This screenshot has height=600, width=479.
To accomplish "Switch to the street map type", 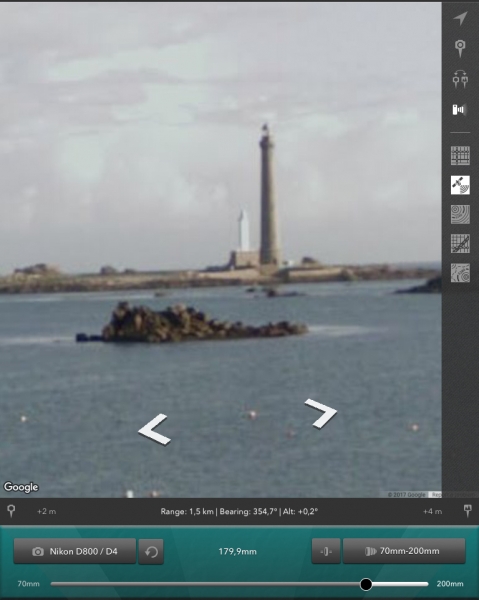I will pos(460,156).
